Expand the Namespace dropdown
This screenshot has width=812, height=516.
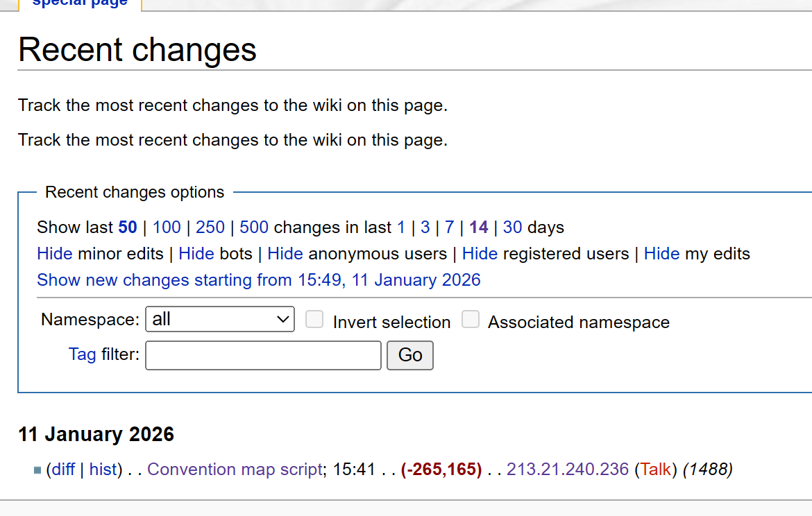[220, 320]
